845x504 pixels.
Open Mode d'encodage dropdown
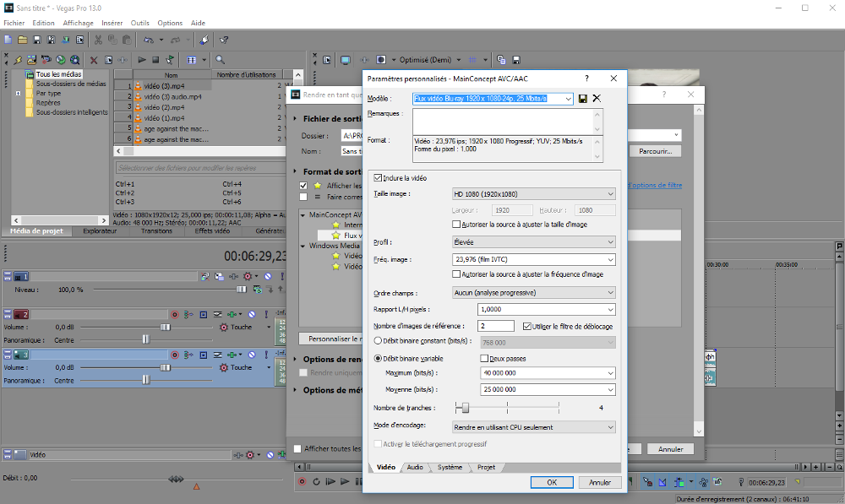tap(533, 427)
